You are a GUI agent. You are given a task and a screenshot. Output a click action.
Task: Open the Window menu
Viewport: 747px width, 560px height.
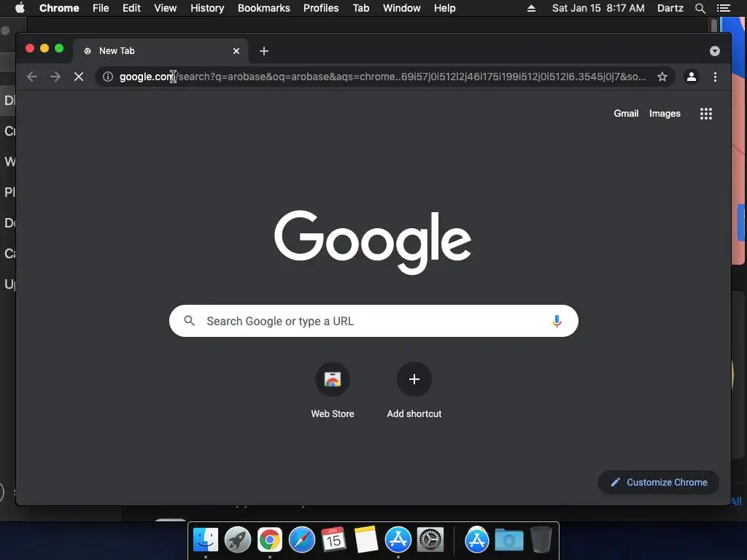pyautogui.click(x=402, y=8)
